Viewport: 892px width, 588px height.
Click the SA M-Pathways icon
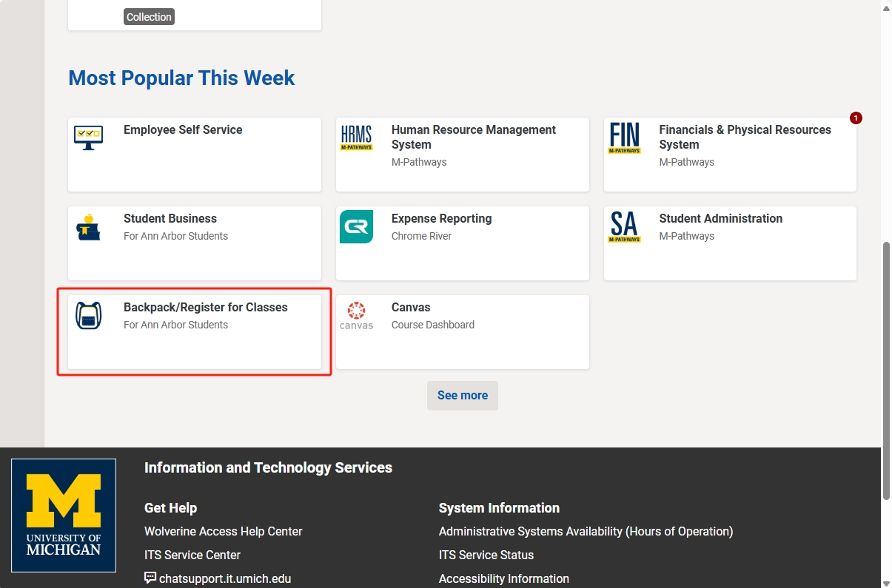click(624, 226)
